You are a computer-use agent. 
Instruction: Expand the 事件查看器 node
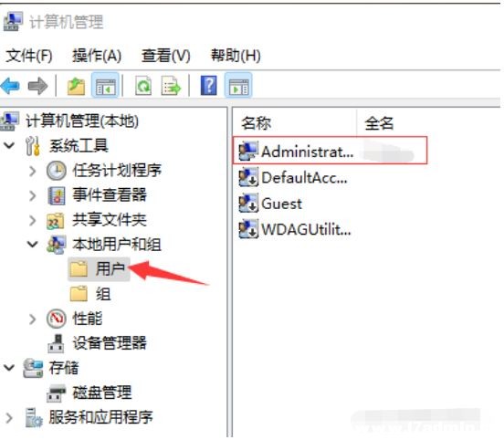(32, 195)
